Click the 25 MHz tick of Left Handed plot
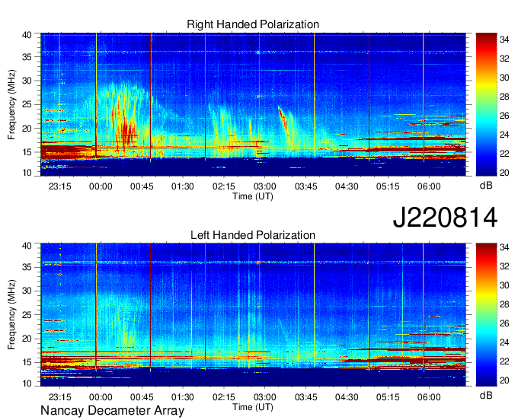 [x=27, y=315]
